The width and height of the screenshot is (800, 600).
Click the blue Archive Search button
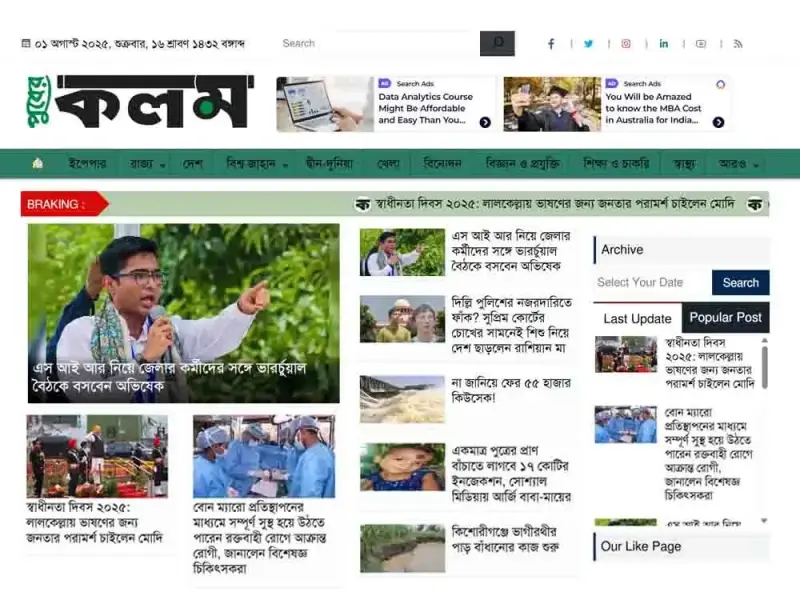coord(740,283)
